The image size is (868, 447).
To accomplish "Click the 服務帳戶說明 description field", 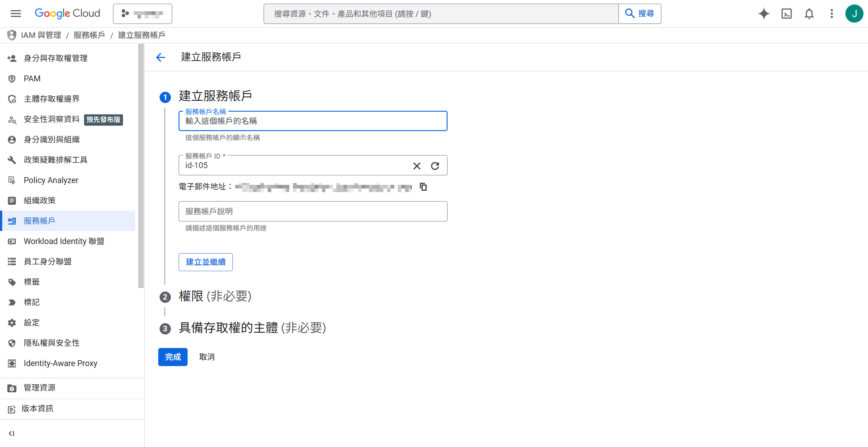I will (313, 211).
